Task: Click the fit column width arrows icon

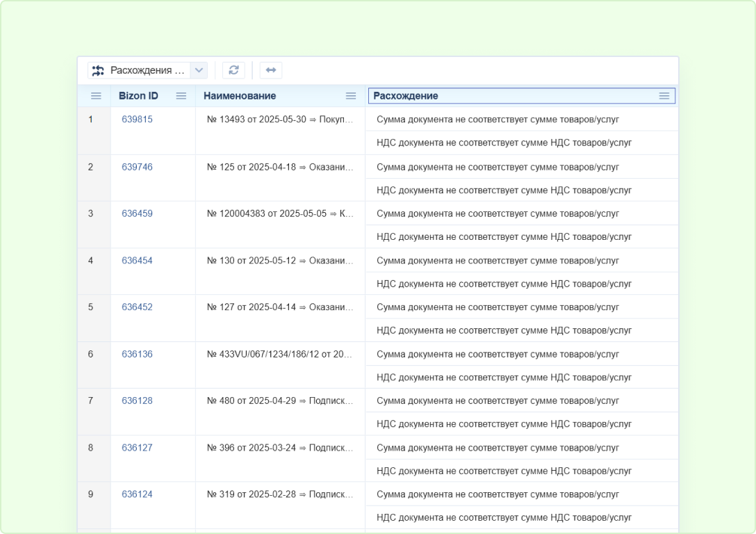Action: pyautogui.click(x=271, y=70)
